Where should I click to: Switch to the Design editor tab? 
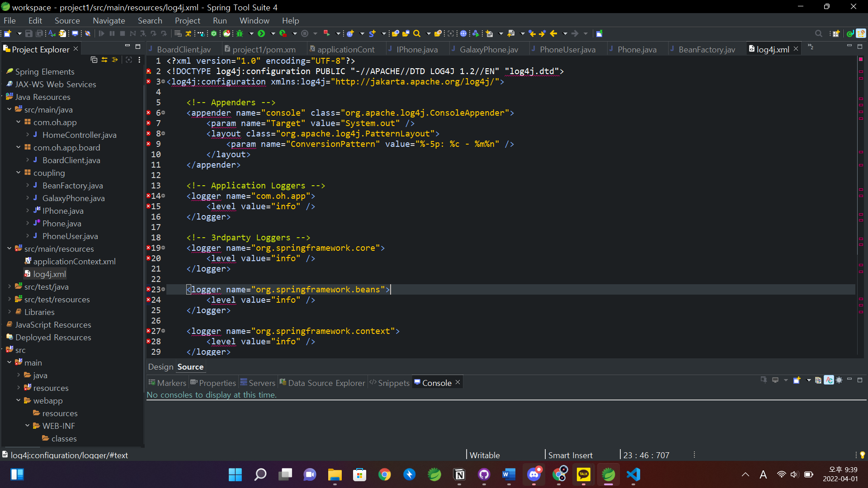point(160,367)
